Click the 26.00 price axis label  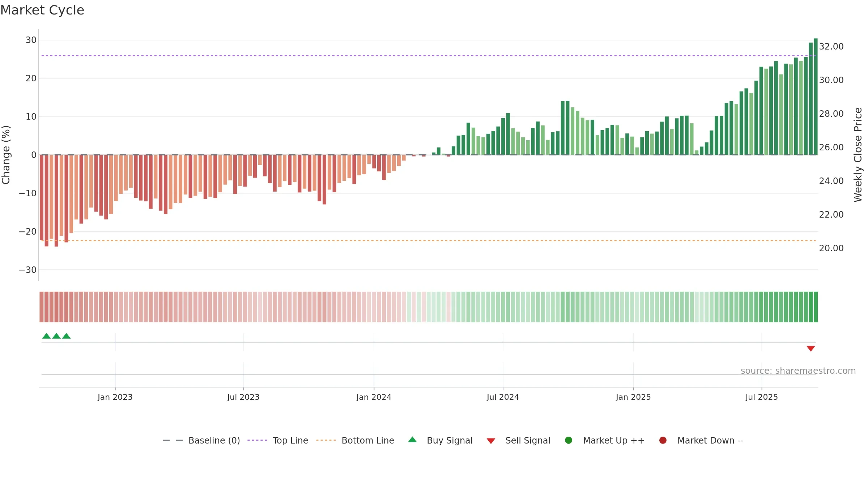[x=831, y=147]
